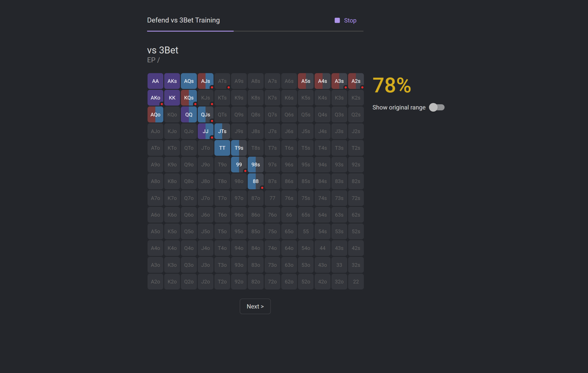This screenshot has width=588, height=373.
Task: Click the JJ pair cell
Action: click(x=205, y=131)
